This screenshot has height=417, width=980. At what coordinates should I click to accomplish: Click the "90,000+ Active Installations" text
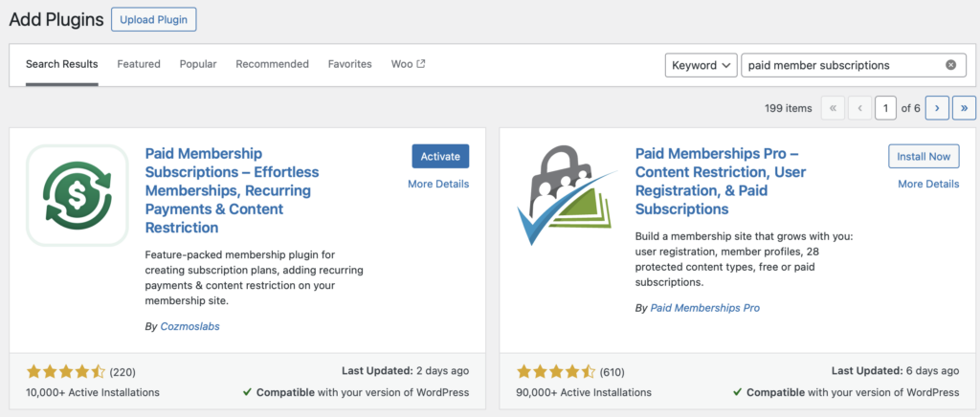point(584,393)
